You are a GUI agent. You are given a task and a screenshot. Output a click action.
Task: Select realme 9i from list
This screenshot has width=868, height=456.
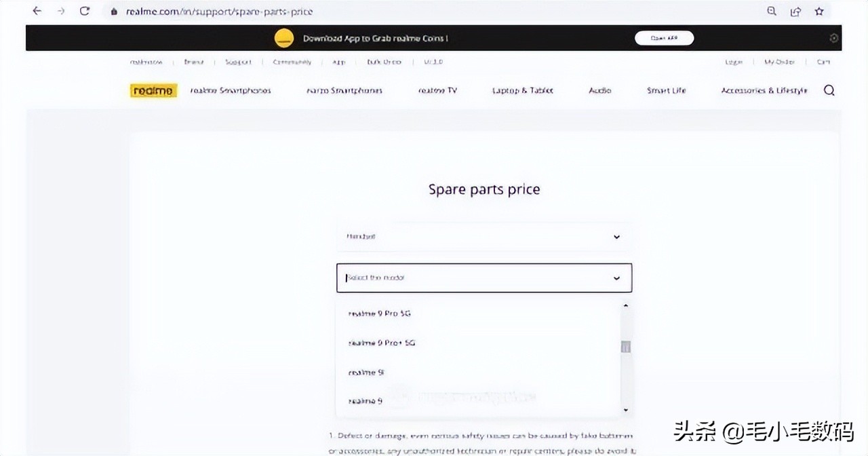[x=478, y=372]
